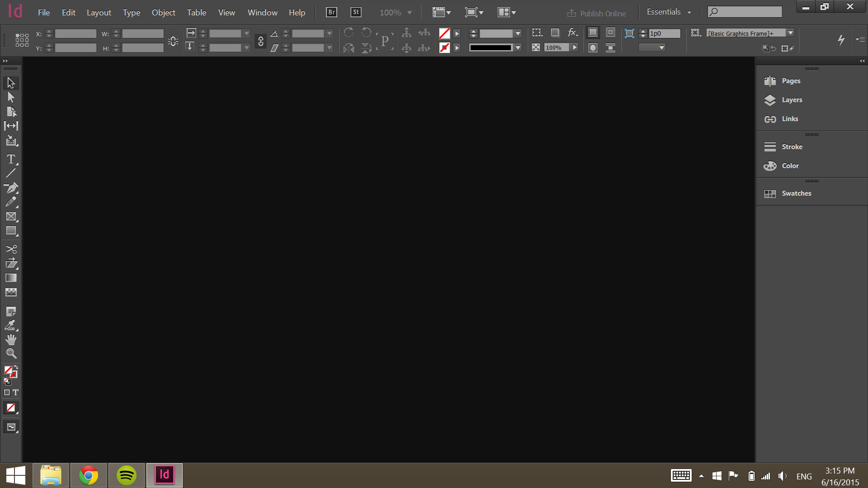Select the Scissors tool
868x488 pixels.
pos(11,249)
